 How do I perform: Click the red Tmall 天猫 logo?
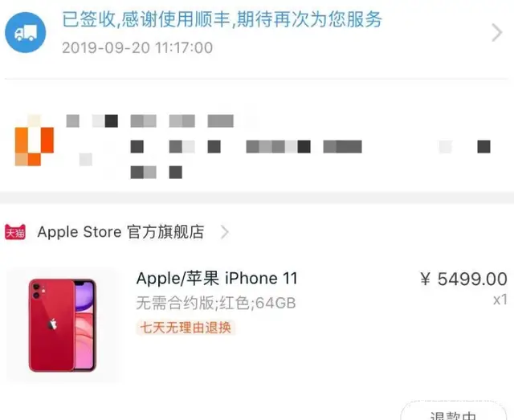pos(15,232)
